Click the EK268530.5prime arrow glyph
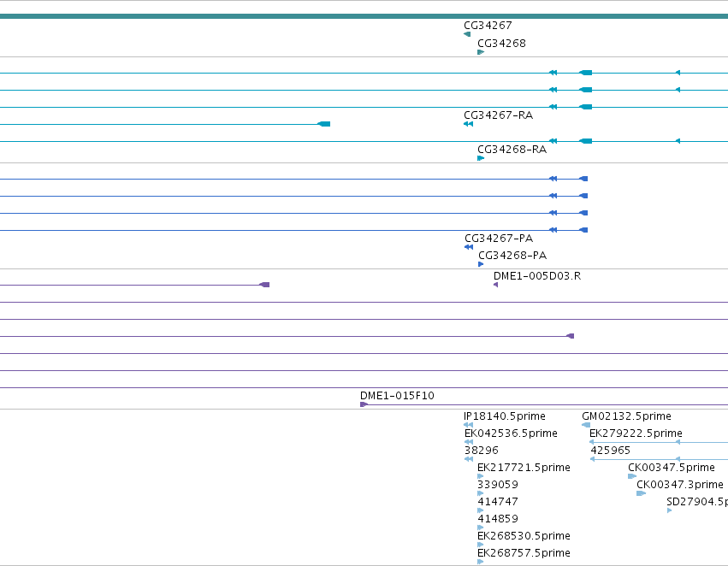Viewport: 728px width, 566px height. click(481, 545)
